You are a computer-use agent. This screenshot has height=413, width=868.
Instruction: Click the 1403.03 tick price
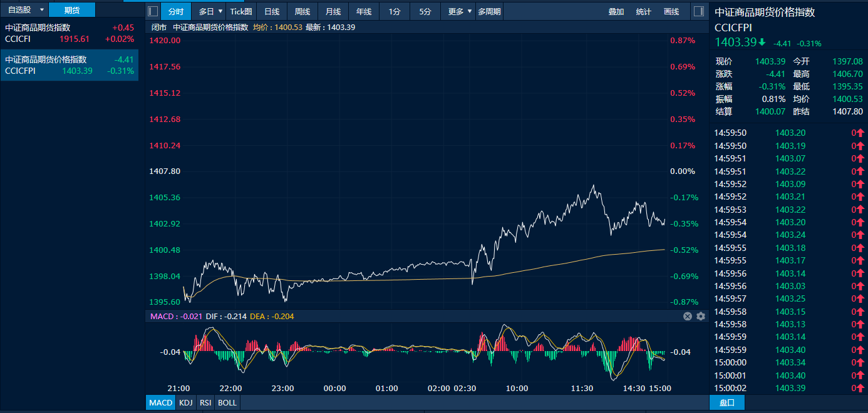pos(790,286)
